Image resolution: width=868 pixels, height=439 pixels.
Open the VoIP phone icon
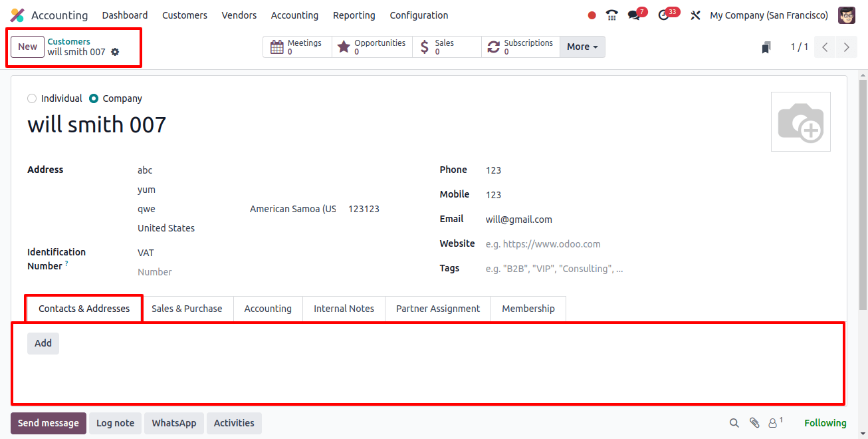(x=612, y=15)
